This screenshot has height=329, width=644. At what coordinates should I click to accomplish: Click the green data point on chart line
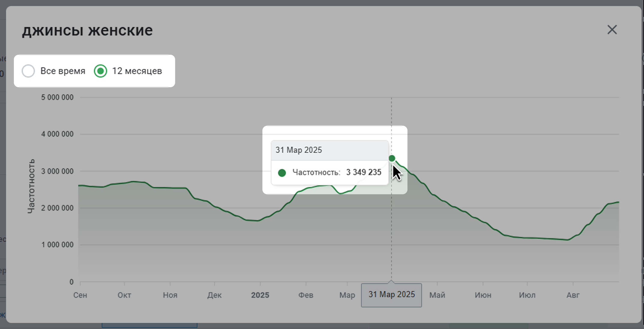coord(392,158)
